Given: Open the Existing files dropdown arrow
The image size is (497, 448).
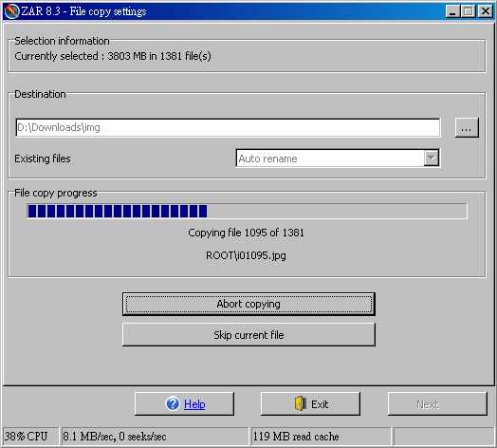Looking at the screenshot, I should pos(431,158).
